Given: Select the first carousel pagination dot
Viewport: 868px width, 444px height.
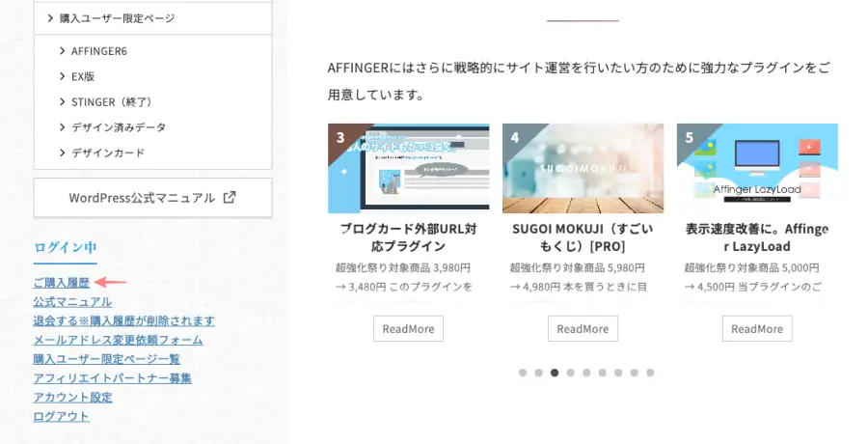Looking at the screenshot, I should click(523, 373).
